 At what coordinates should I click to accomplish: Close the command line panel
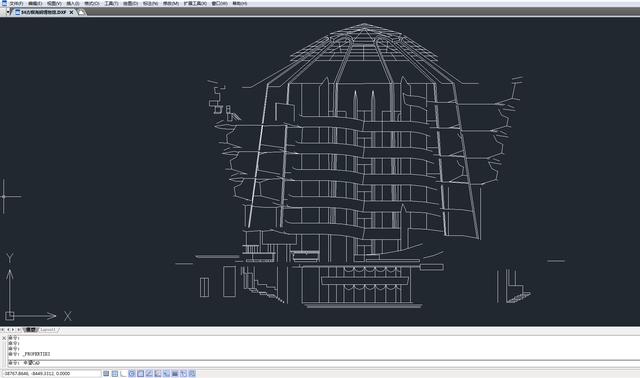click(x=4, y=338)
